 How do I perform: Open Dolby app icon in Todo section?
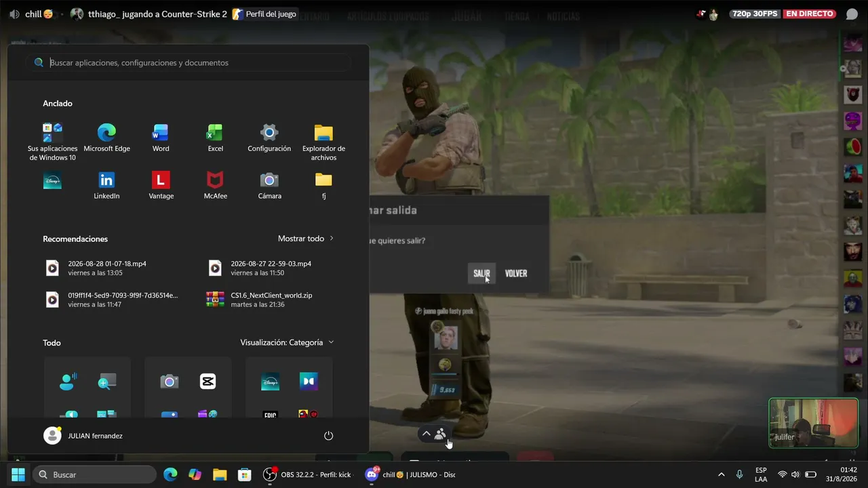point(309,382)
